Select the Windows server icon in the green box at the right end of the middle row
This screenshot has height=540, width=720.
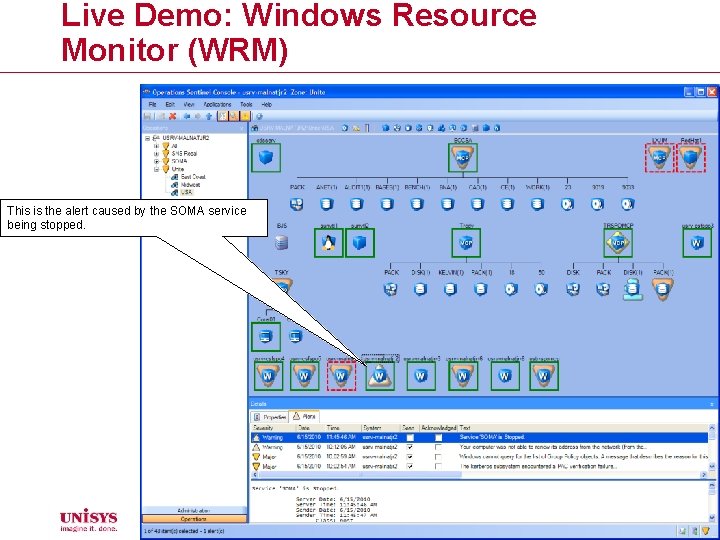(x=697, y=243)
